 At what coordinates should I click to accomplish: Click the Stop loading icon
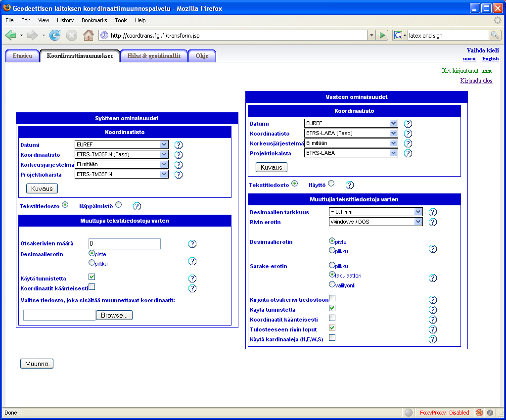(72, 35)
